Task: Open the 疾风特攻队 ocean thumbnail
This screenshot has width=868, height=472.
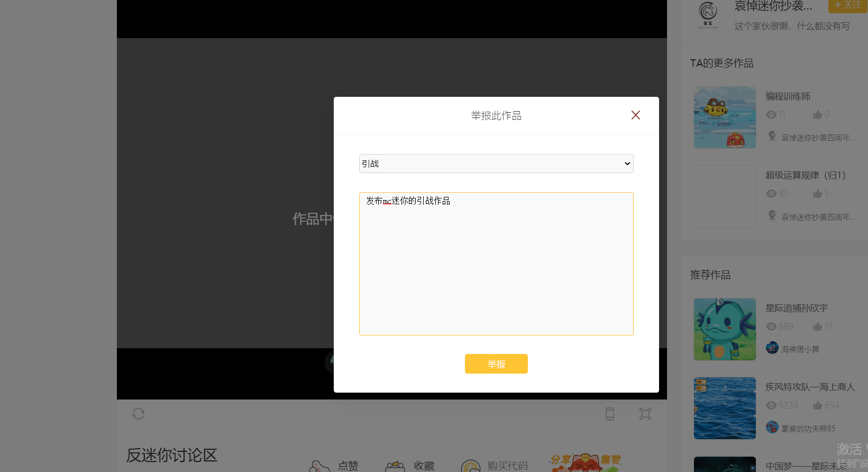Action: point(725,408)
